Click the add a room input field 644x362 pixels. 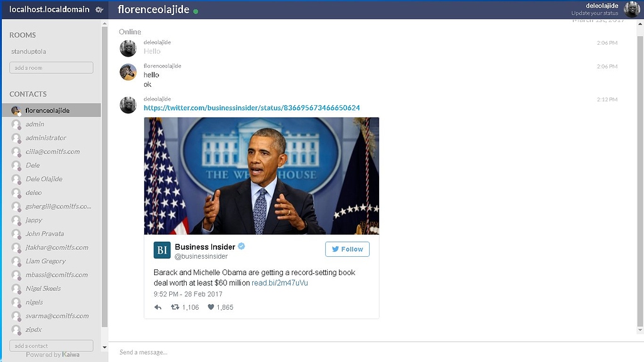click(x=52, y=68)
